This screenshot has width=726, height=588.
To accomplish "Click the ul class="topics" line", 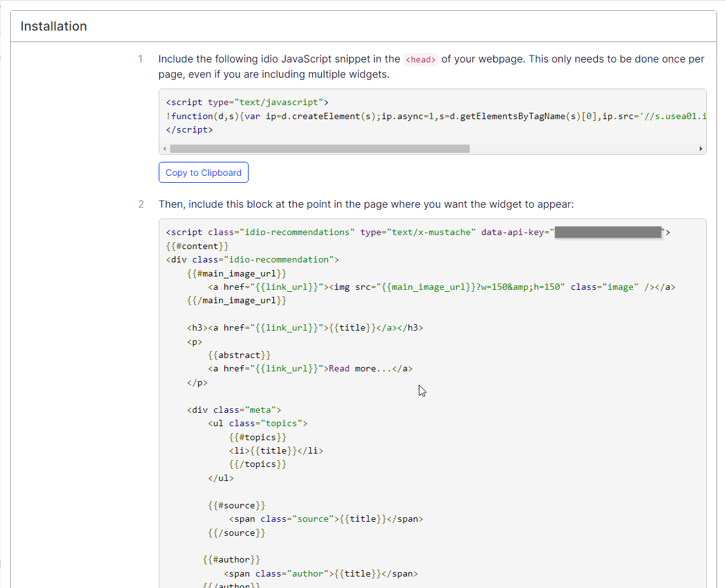I will point(258,424).
